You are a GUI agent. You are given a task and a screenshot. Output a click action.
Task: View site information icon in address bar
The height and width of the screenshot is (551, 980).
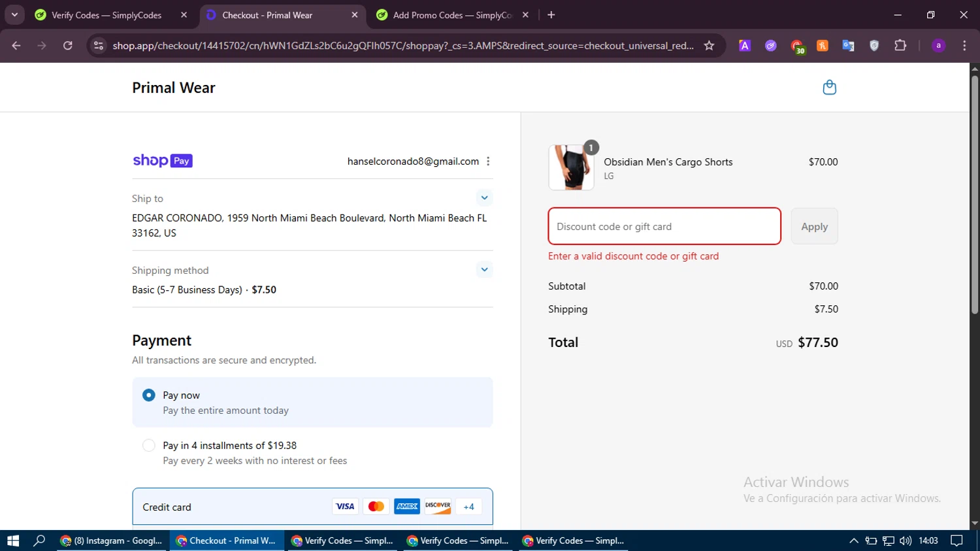tap(99, 46)
